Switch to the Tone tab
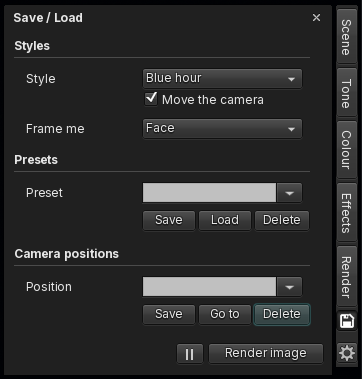Image resolution: width=362 pixels, height=379 pixels. click(347, 93)
